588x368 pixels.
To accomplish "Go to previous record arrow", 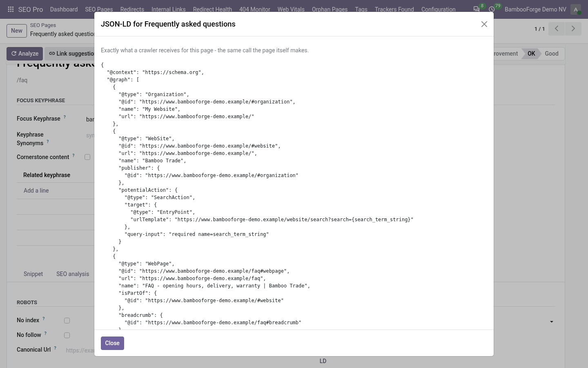I will (x=557, y=29).
